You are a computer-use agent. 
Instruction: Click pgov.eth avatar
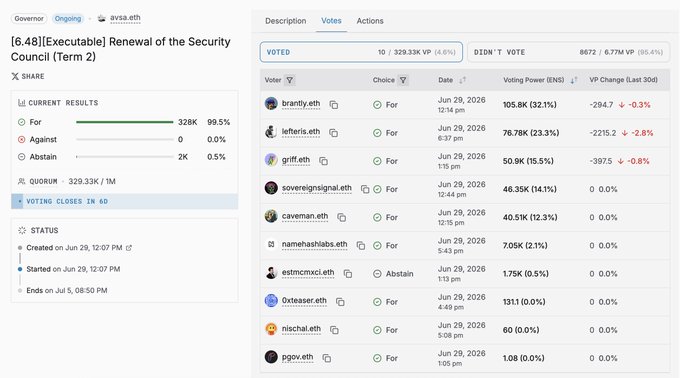click(x=271, y=357)
